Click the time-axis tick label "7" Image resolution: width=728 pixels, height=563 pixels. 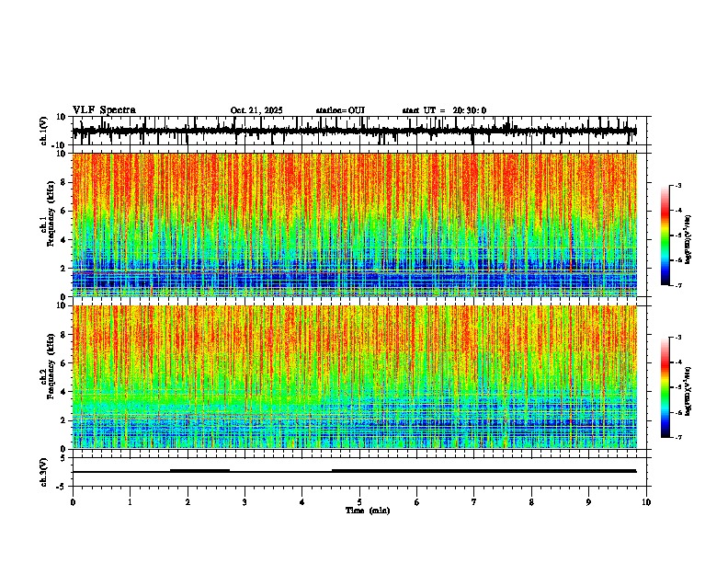pyautogui.click(x=474, y=502)
